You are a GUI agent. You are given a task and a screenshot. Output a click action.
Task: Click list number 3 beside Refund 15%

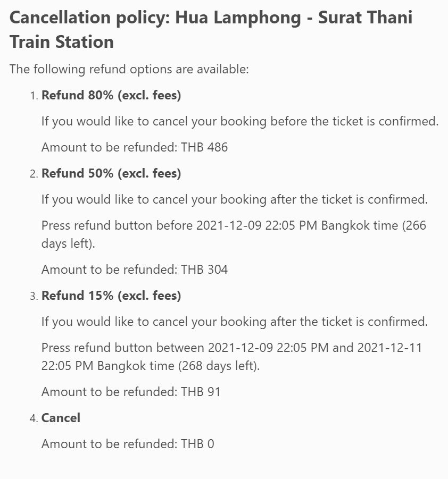(34, 296)
